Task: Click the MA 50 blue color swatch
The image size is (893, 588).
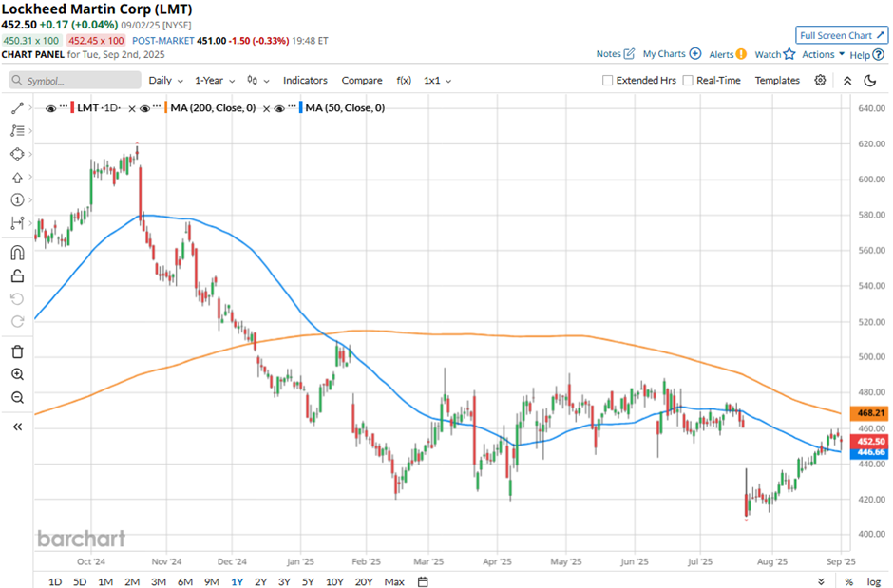Action: coord(301,107)
